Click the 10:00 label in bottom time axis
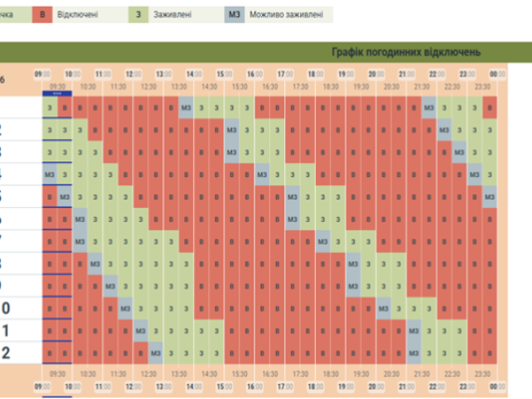Viewport: 532px width, 399px height. pyautogui.click(x=72, y=387)
